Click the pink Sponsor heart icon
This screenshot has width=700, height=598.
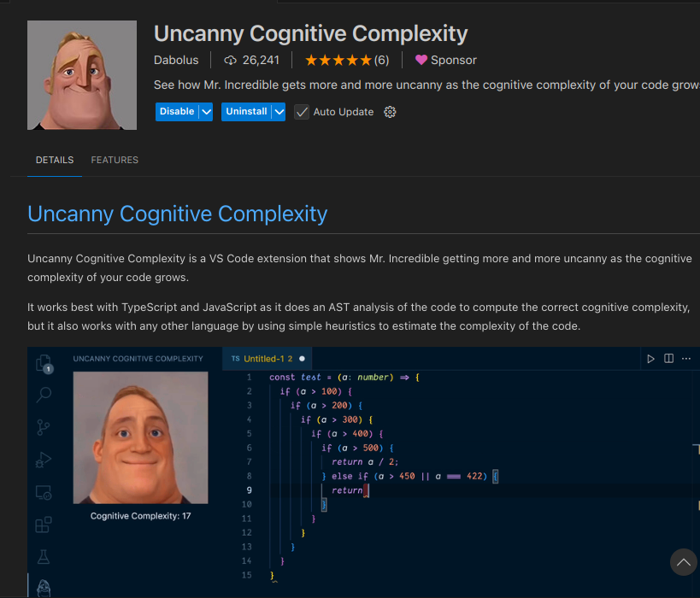coord(421,60)
